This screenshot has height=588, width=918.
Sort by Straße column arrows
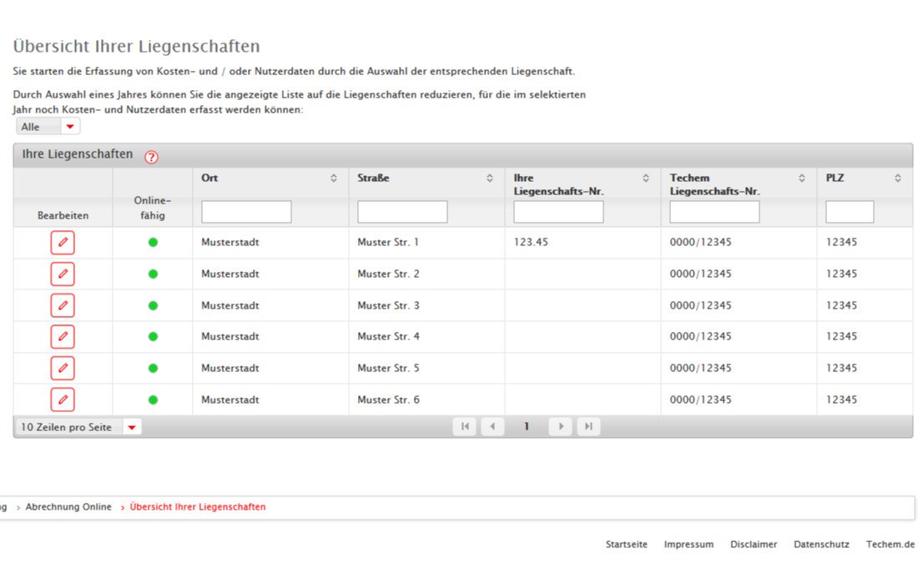coord(490,178)
